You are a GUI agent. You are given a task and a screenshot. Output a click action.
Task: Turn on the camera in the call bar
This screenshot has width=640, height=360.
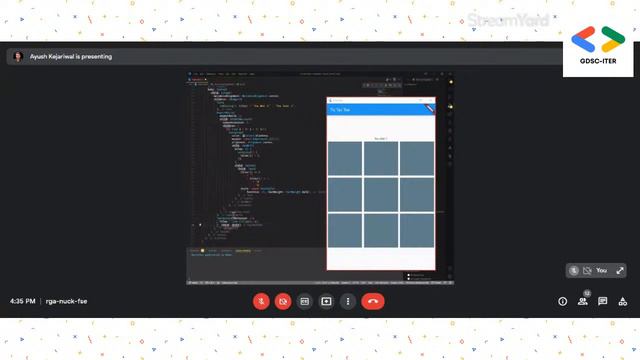click(x=283, y=302)
